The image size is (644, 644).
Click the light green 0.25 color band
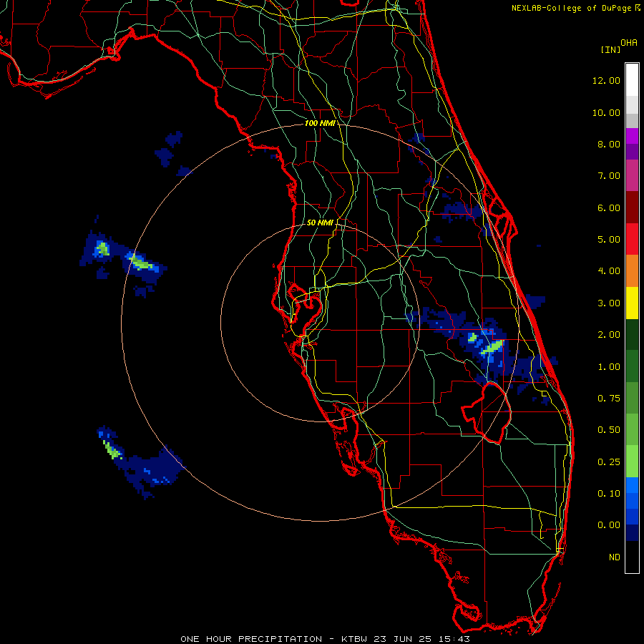point(632,462)
